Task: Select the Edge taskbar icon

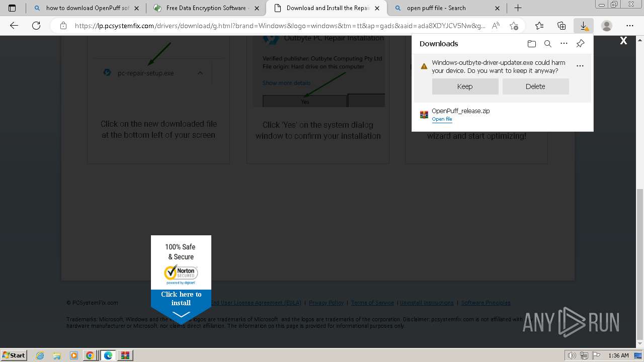Action: point(108,355)
